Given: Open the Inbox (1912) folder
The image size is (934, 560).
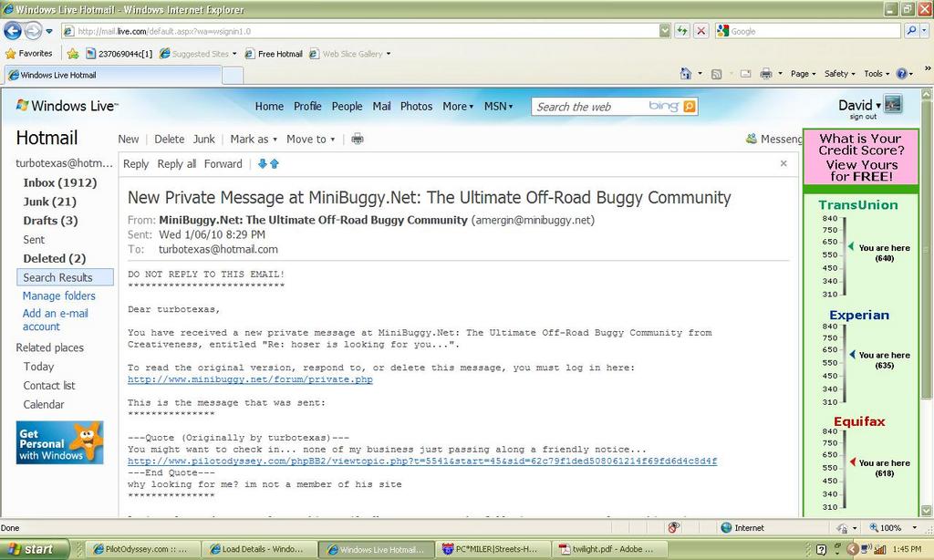Looking at the screenshot, I should [x=59, y=182].
